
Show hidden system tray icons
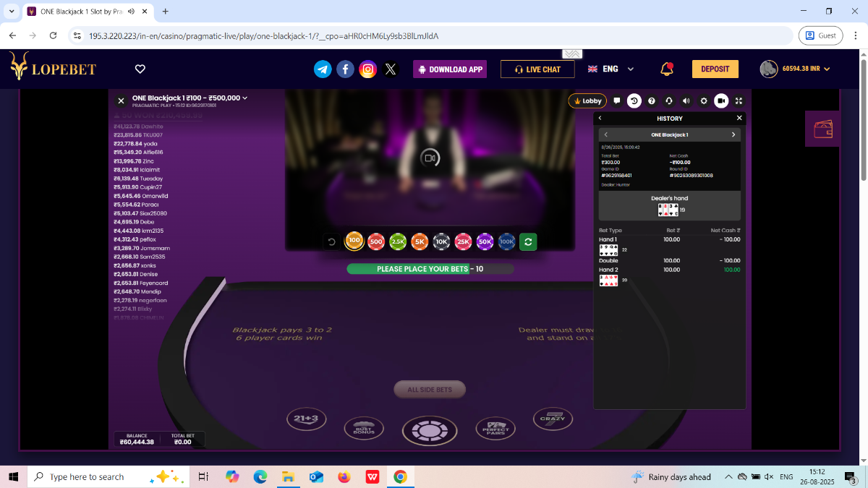729,477
